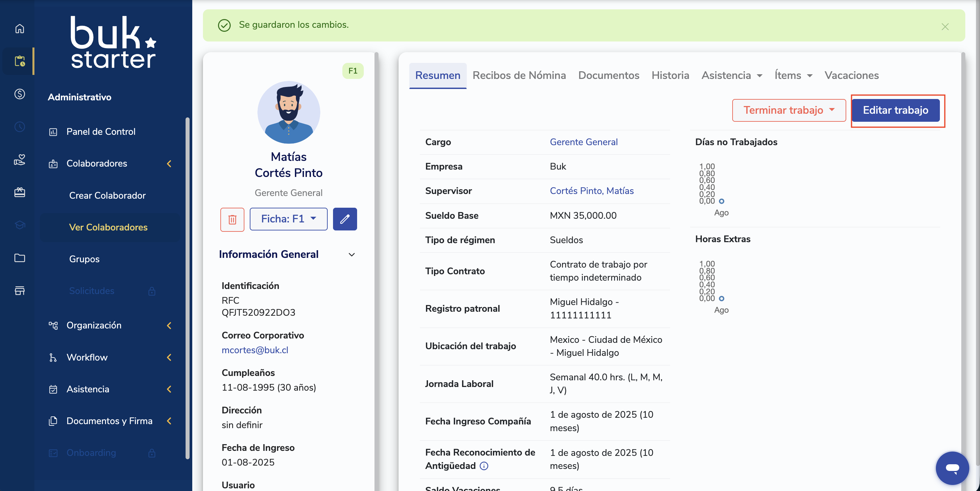
Task: Open the Asistencia tab dropdown
Action: (x=732, y=75)
